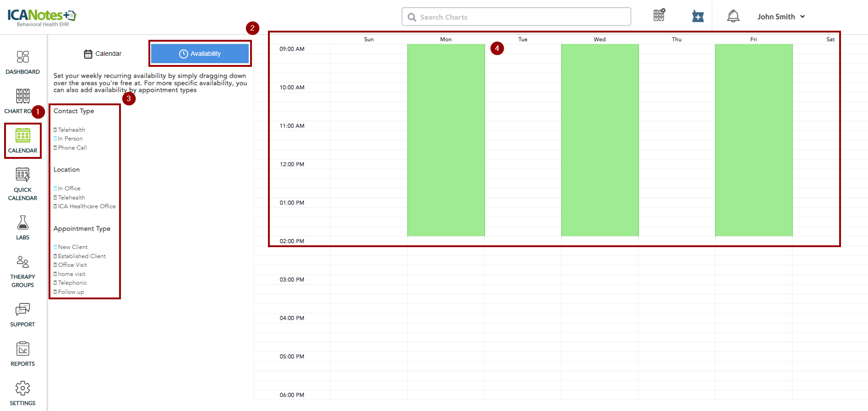Toggle the Phone Call contact type checkbox
868x411 pixels.
(x=55, y=148)
